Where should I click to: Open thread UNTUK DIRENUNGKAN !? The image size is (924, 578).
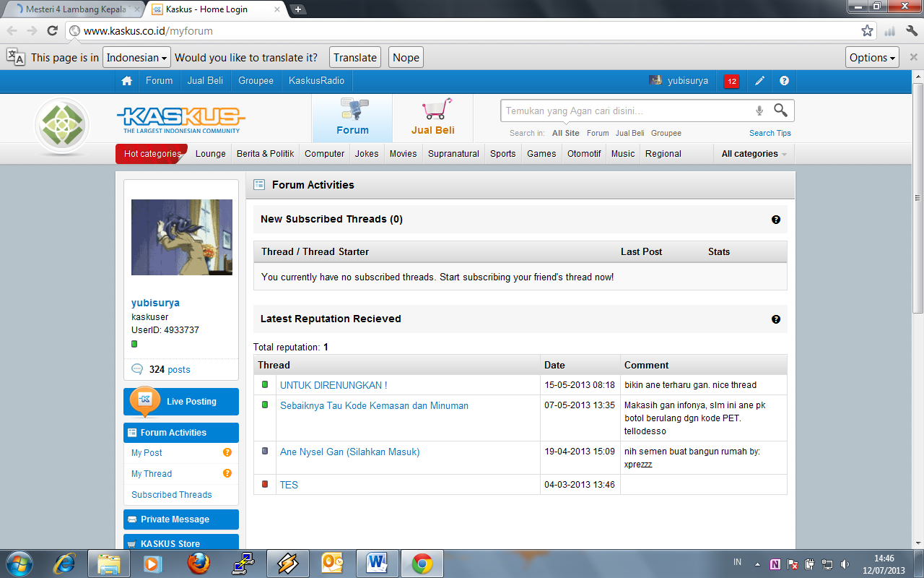point(334,385)
